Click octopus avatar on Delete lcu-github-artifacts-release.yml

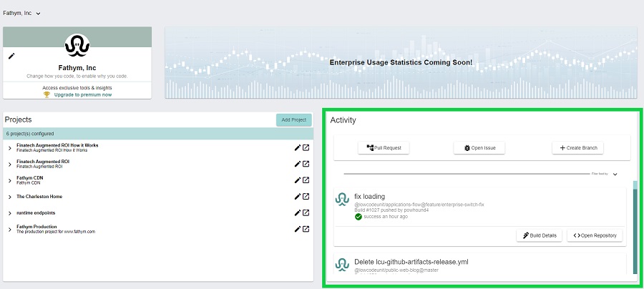(342, 265)
